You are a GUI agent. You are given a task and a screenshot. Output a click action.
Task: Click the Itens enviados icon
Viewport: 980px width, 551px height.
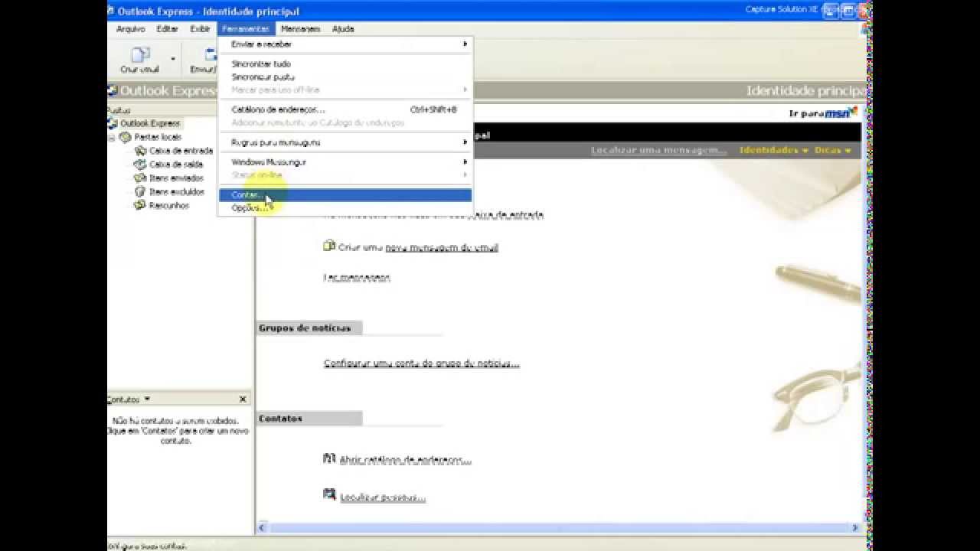click(x=140, y=178)
